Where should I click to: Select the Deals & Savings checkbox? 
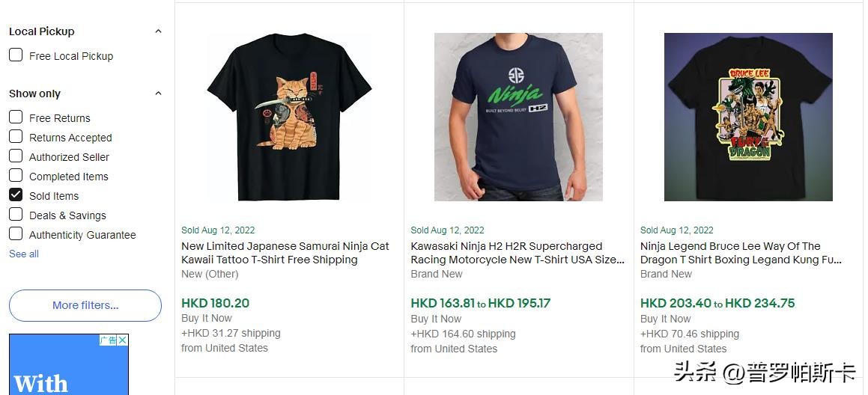pos(16,215)
